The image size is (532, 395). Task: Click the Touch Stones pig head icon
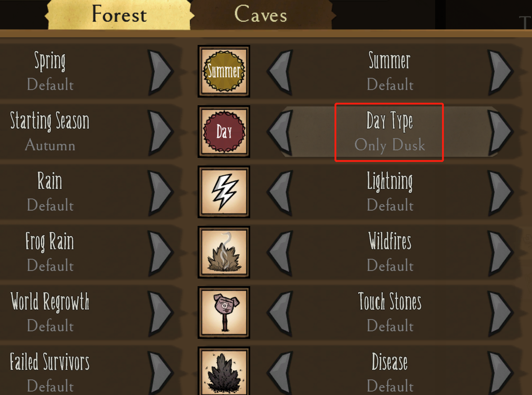click(224, 313)
